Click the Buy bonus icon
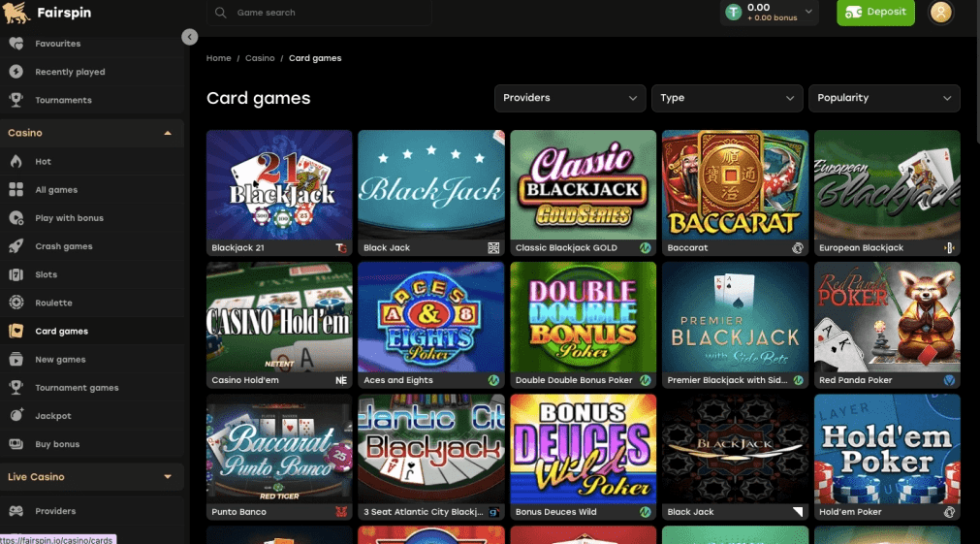The image size is (980, 544). coord(16,444)
